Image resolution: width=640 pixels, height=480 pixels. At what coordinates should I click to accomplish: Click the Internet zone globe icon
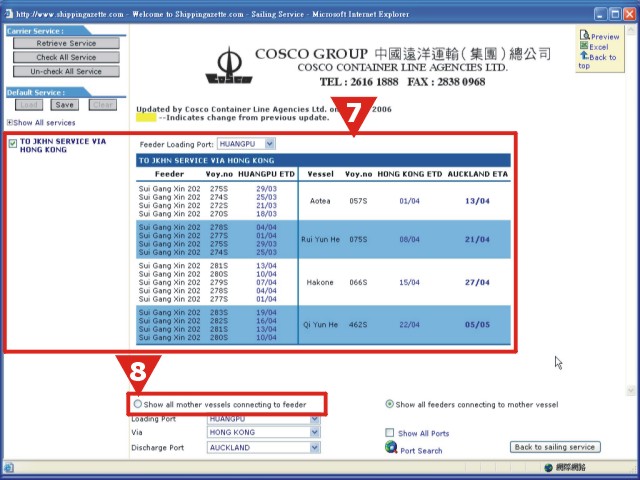pyautogui.click(x=549, y=467)
